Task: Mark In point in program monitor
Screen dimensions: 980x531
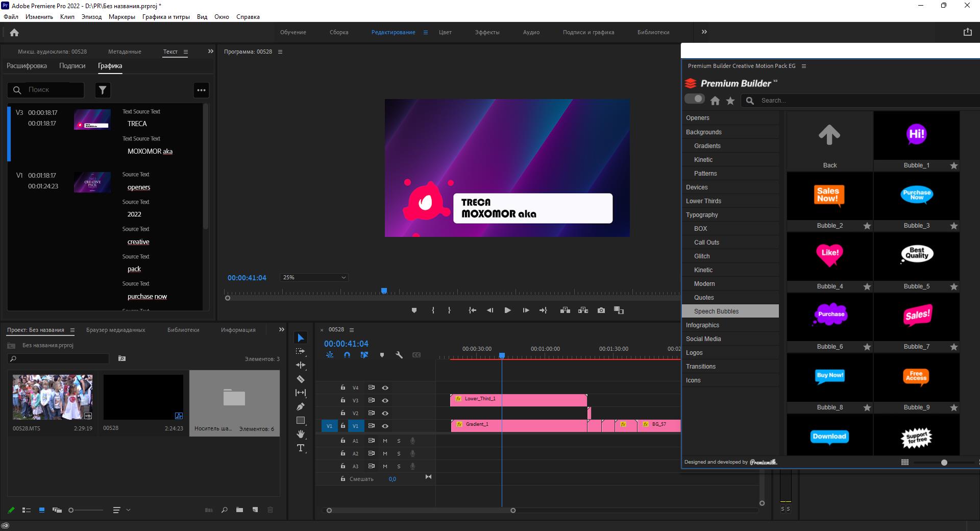Action: point(433,310)
